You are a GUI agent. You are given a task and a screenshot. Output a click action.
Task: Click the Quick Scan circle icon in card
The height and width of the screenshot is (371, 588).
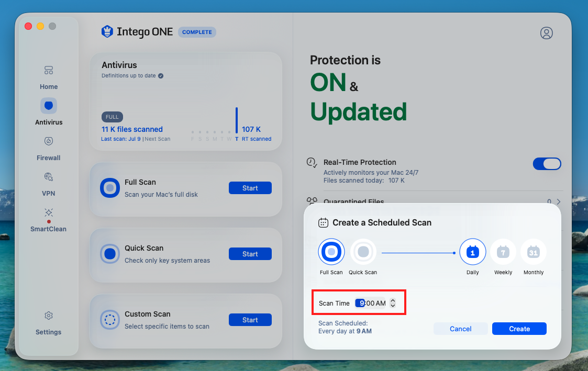click(110, 254)
